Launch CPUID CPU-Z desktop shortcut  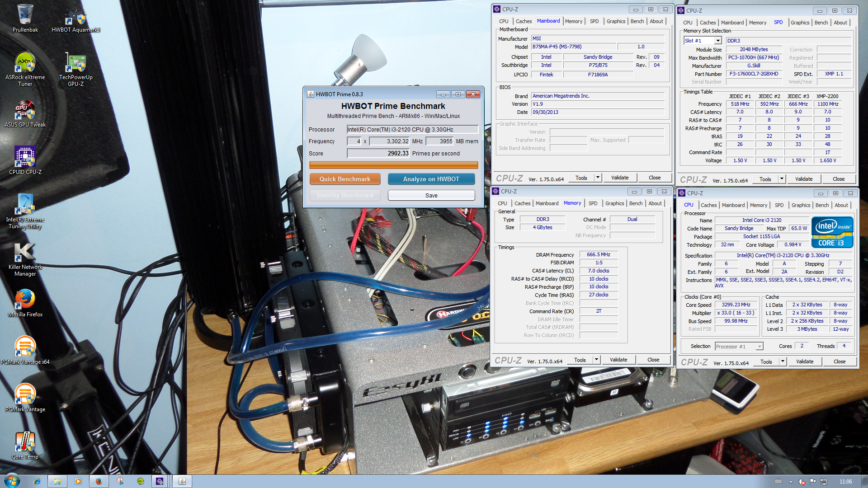pos(25,161)
